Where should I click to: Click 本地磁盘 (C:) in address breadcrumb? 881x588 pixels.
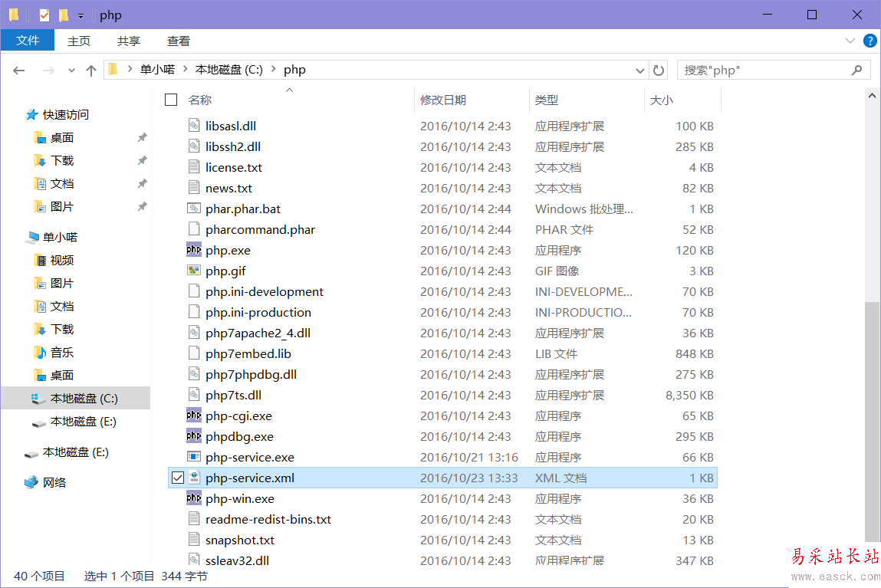(228, 70)
